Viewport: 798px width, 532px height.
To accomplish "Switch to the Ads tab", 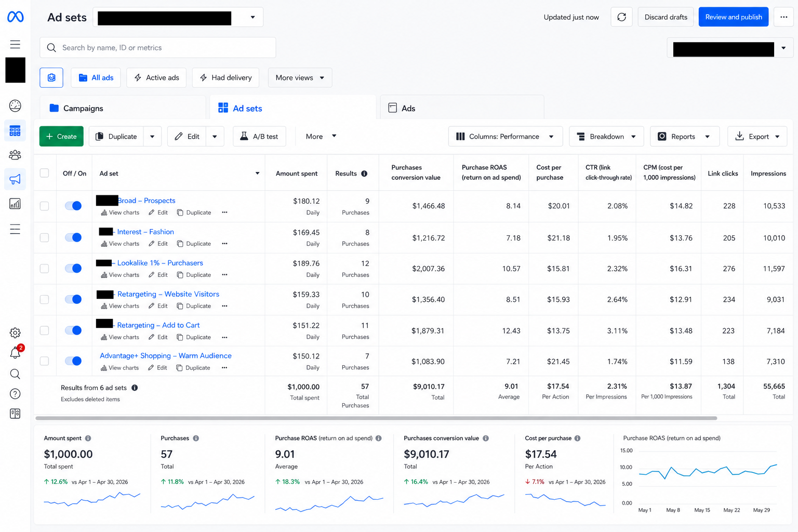I will pyautogui.click(x=462, y=108).
